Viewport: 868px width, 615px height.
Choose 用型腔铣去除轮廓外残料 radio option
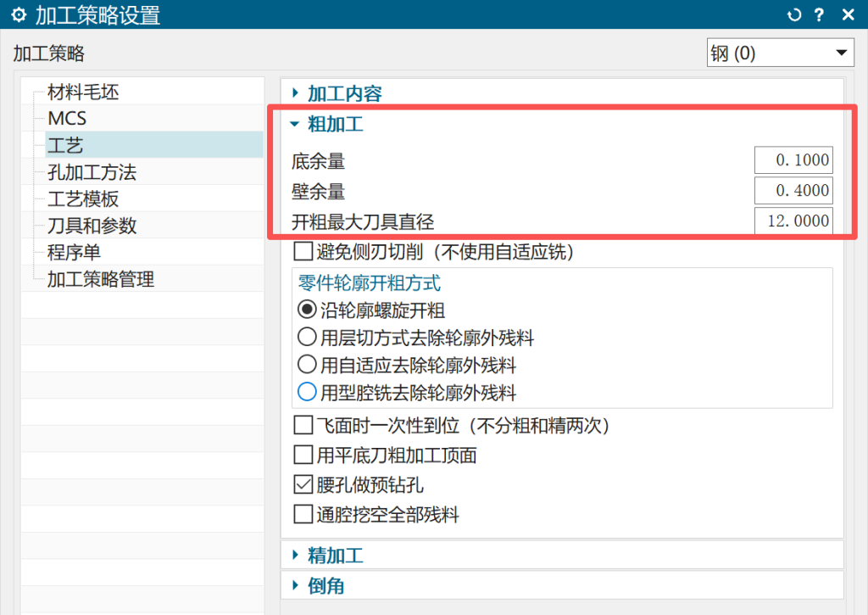(307, 393)
